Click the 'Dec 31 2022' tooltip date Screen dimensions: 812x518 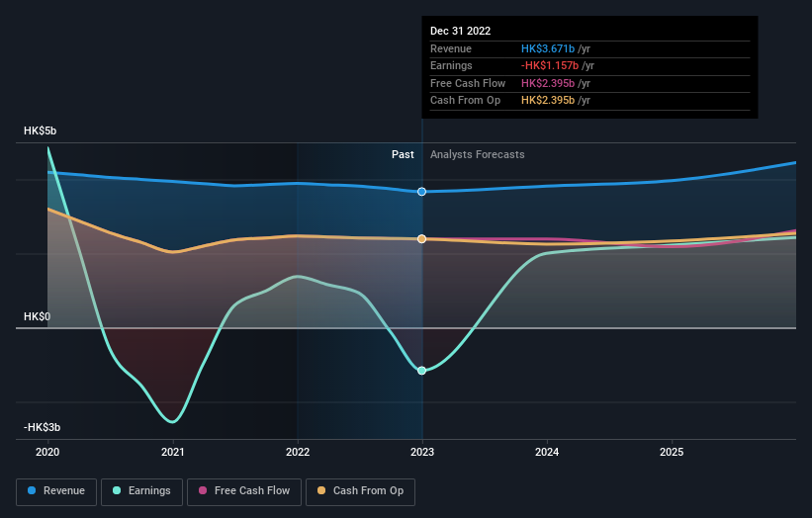(460, 31)
